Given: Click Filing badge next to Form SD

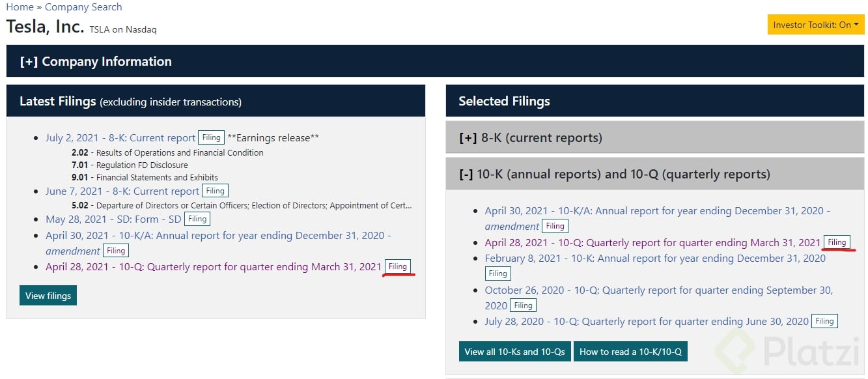Looking at the screenshot, I should coord(197,219).
